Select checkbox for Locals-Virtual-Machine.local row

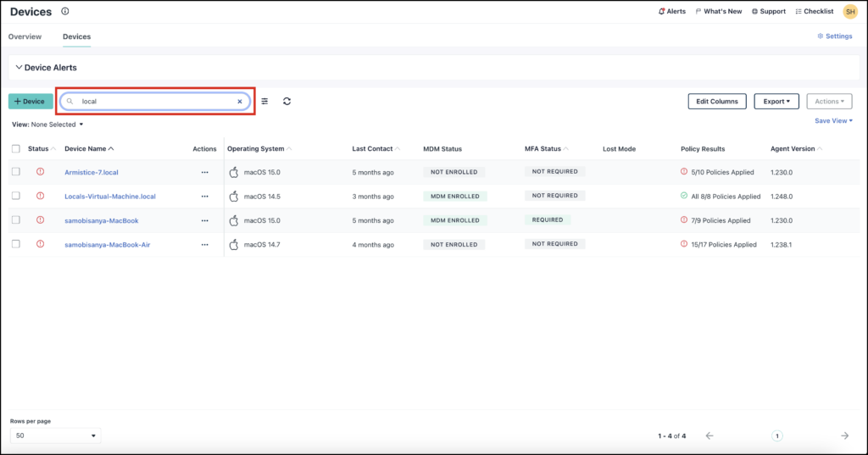(x=16, y=196)
